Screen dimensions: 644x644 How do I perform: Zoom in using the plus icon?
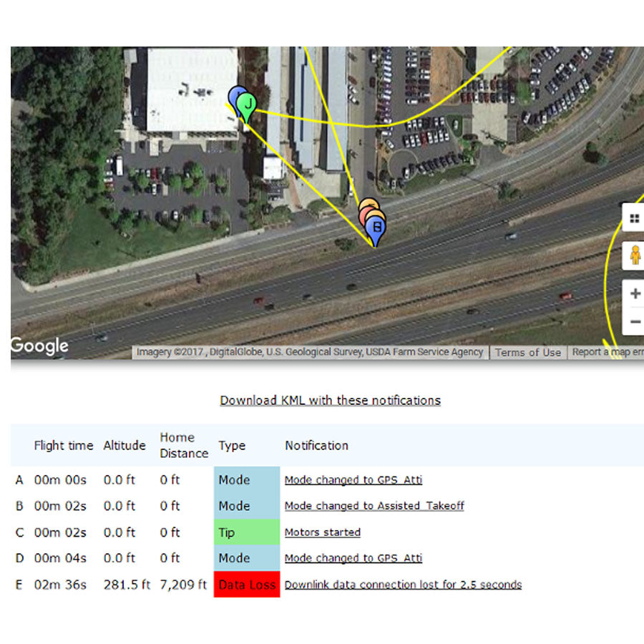(635, 293)
